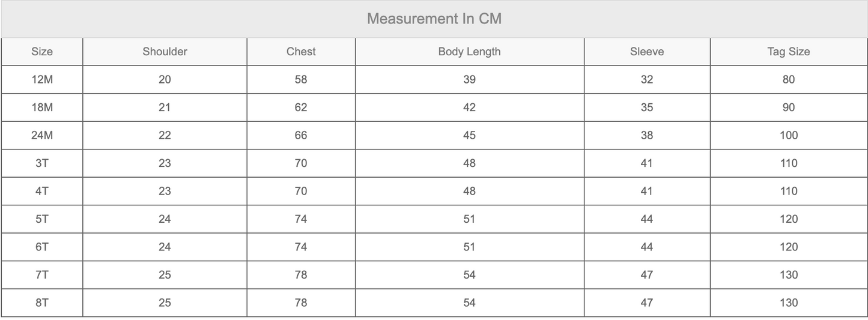Select the 8T size row label

coord(42,303)
